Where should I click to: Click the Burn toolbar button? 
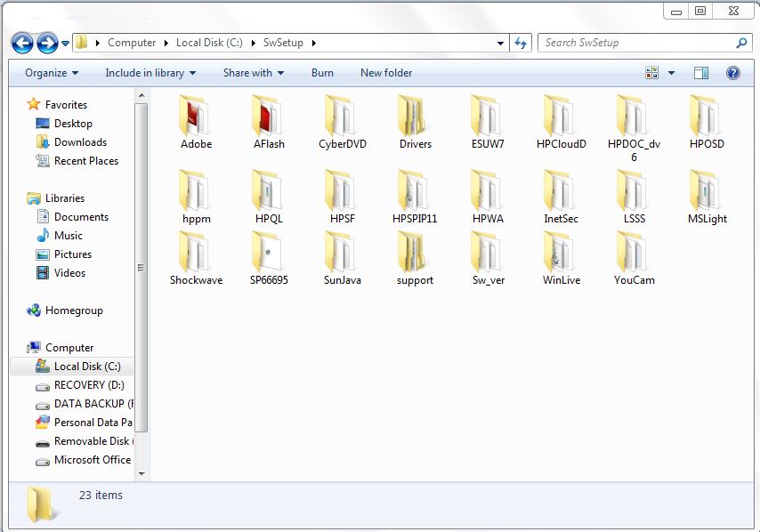pyautogui.click(x=322, y=73)
